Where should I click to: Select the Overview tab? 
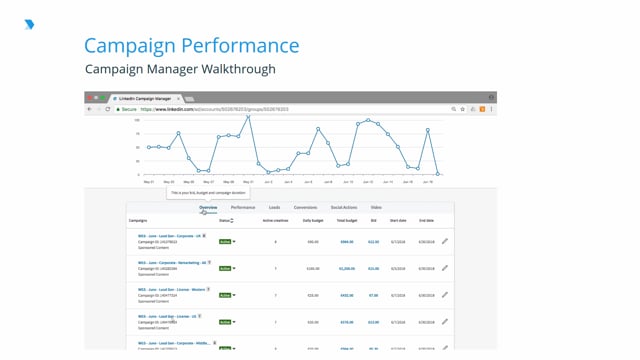click(208, 207)
